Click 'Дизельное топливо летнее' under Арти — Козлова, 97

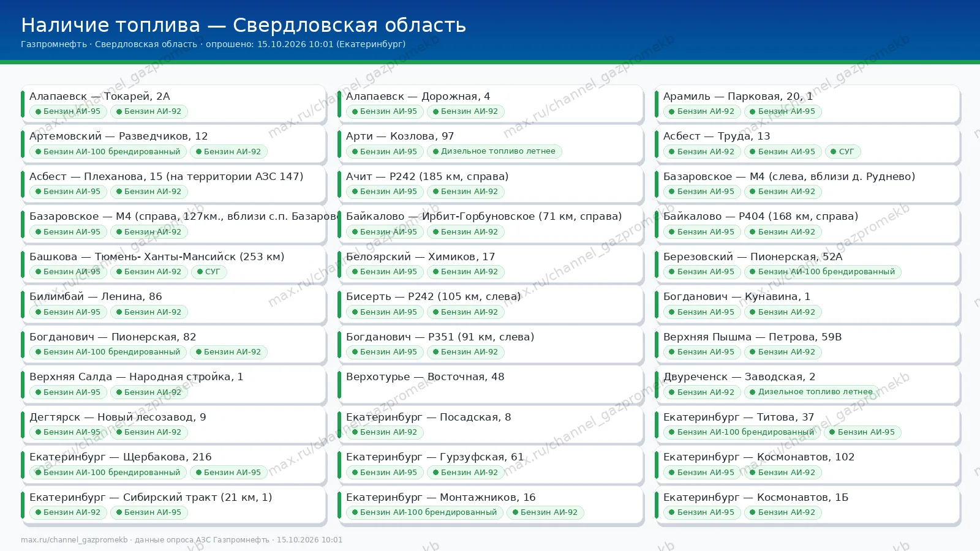494,152
